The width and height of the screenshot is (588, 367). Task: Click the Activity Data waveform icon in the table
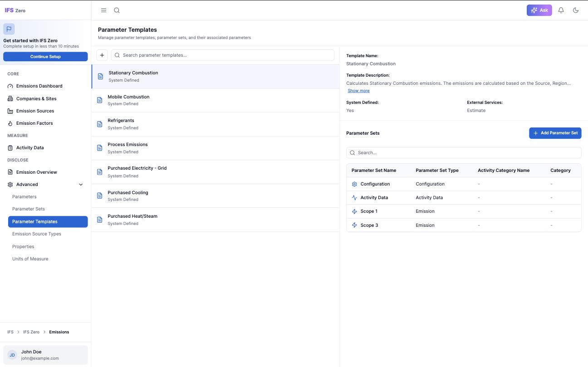354,198
